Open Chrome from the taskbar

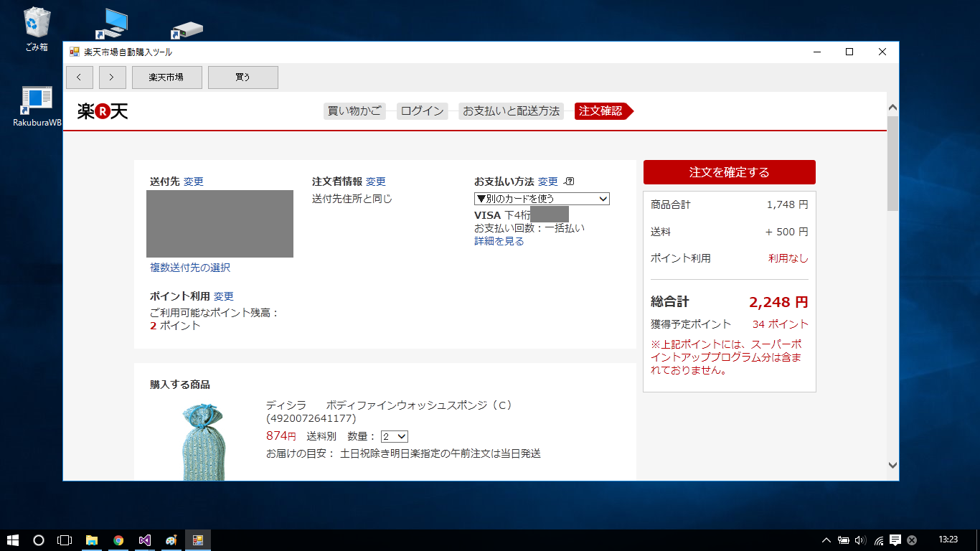tap(118, 540)
